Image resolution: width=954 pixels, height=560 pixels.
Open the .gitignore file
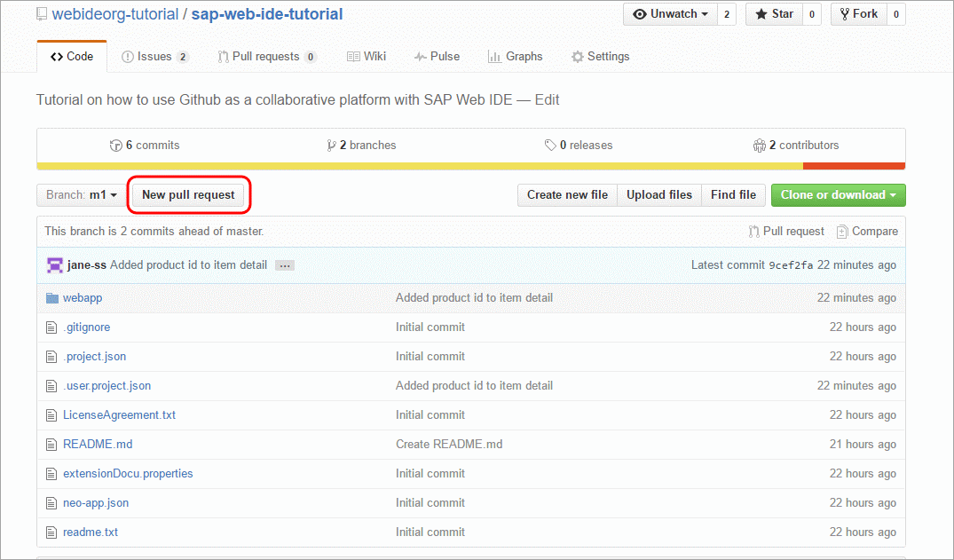(x=86, y=327)
